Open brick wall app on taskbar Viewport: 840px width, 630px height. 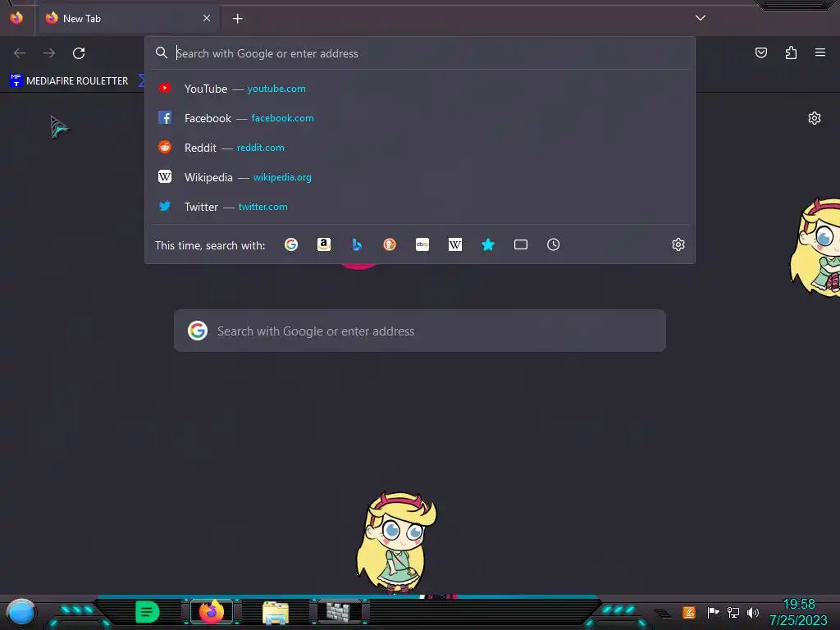[339, 612]
